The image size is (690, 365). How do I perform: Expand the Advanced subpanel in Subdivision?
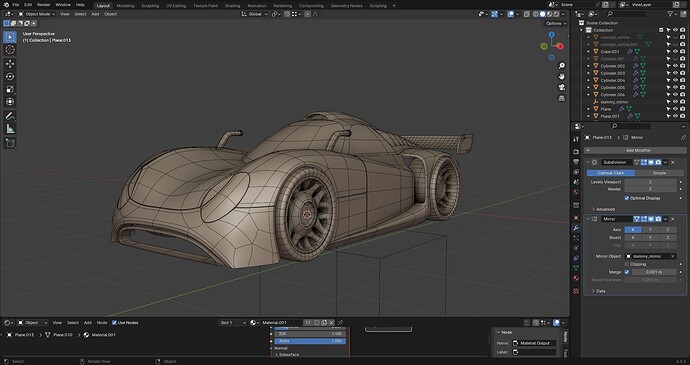(x=604, y=209)
